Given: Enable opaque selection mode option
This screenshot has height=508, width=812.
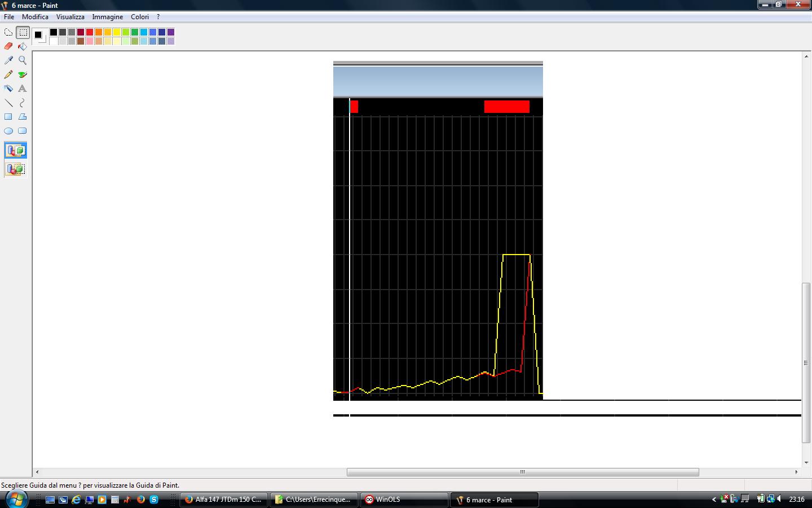Looking at the screenshot, I should [16, 151].
